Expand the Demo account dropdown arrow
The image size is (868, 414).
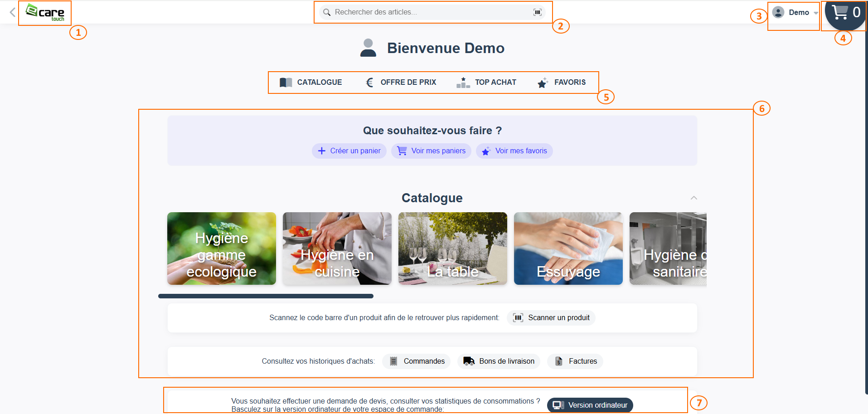click(x=816, y=13)
